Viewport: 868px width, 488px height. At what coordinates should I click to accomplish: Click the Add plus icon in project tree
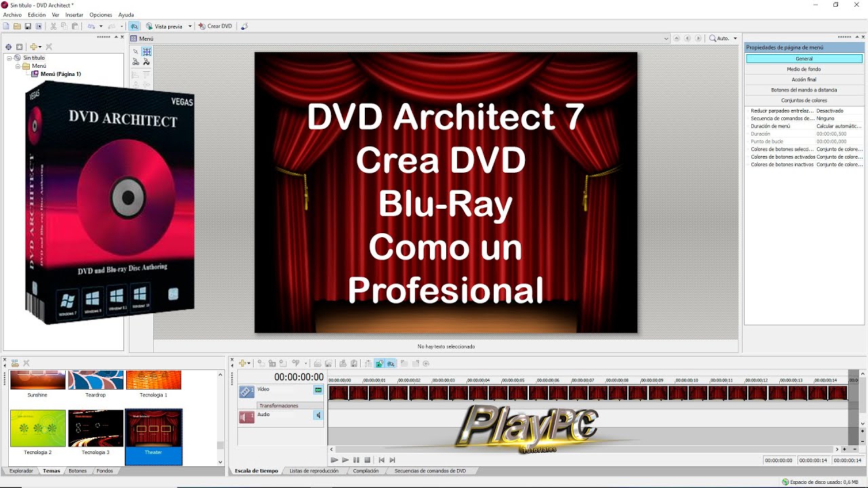pyautogui.click(x=34, y=47)
